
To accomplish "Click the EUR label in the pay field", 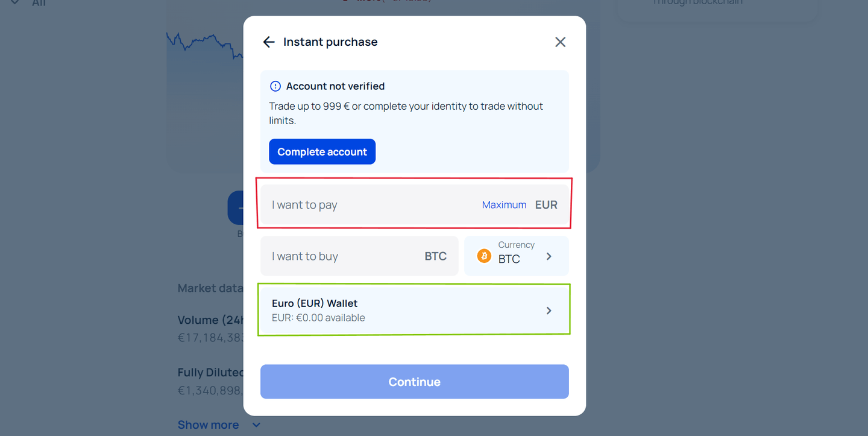I will [546, 205].
